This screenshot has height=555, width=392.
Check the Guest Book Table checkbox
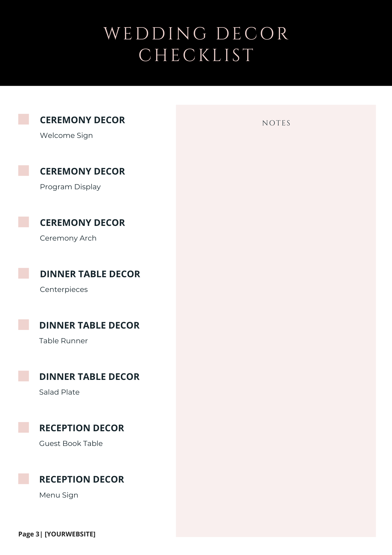(x=24, y=427)
